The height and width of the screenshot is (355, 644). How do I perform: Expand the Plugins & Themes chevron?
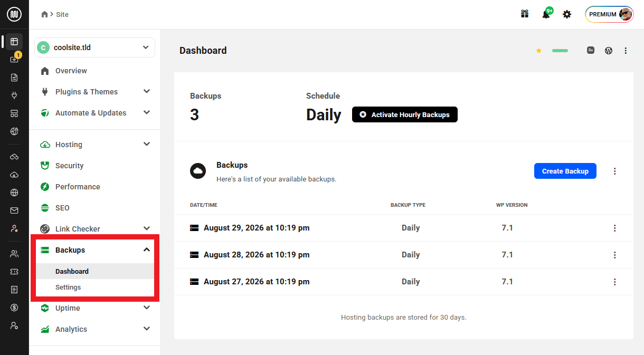pos(147,91)
